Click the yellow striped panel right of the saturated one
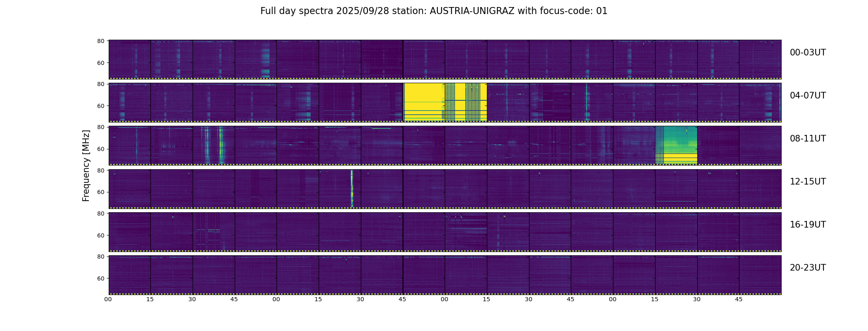868x331 pixels. tap(466, 102)
